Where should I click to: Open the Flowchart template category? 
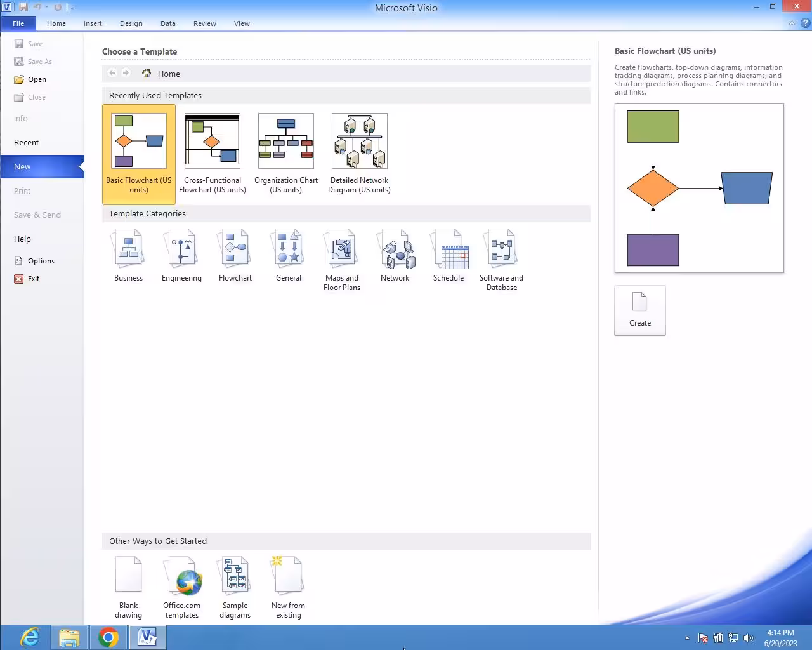point(235,254)
